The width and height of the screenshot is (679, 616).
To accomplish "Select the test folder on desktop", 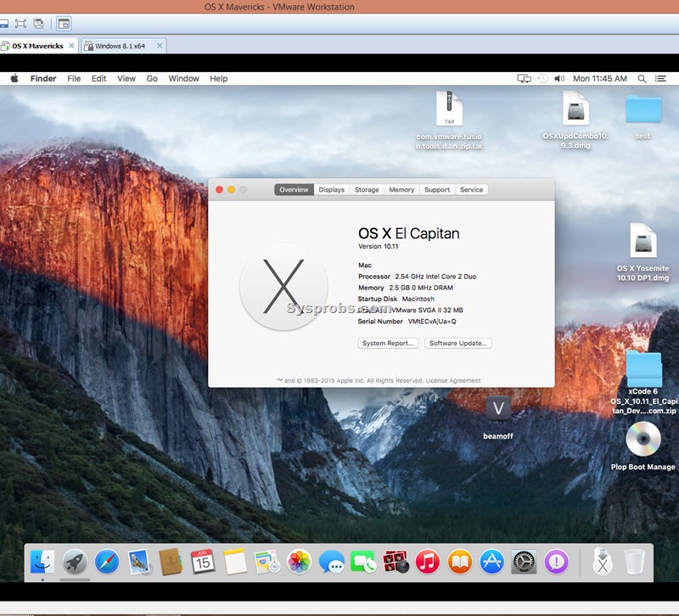I will click(x=643, y=117).
